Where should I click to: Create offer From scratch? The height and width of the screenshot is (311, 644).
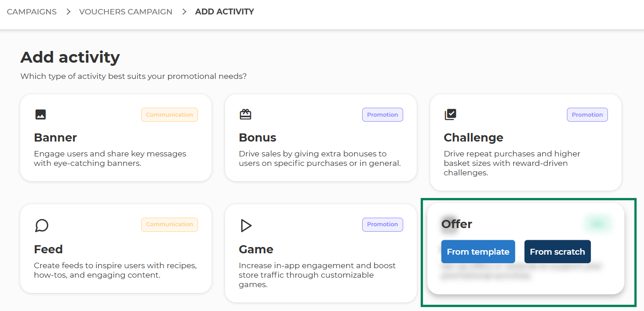click(x=557, y=252)
